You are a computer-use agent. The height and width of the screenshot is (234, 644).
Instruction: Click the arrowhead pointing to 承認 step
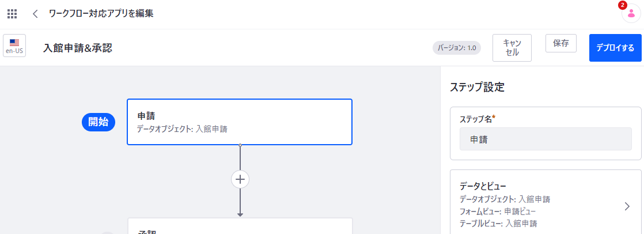coord(240,214)
